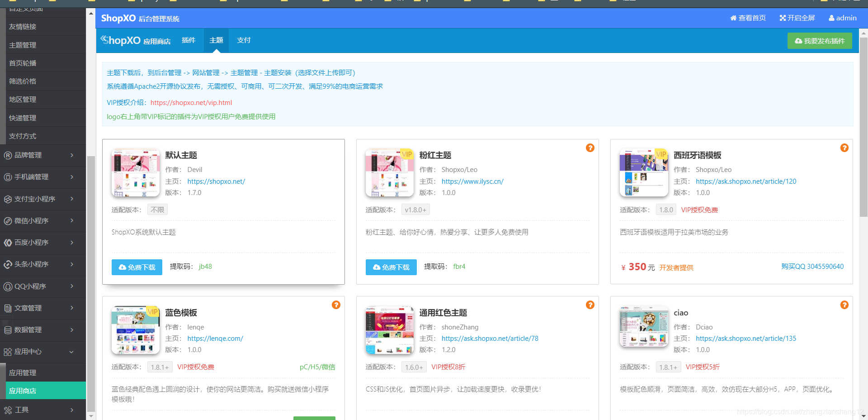
Task: Open the https://lenqe.com/ homepage link
Action: pos(215,339)
